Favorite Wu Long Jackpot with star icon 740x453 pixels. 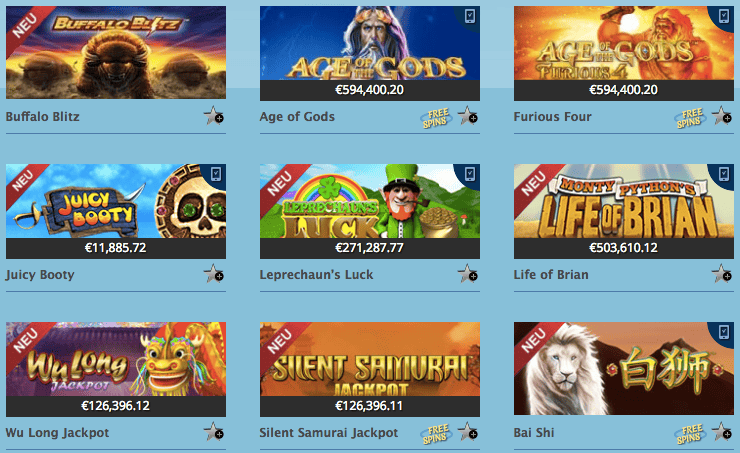click(x=213, y=432)
